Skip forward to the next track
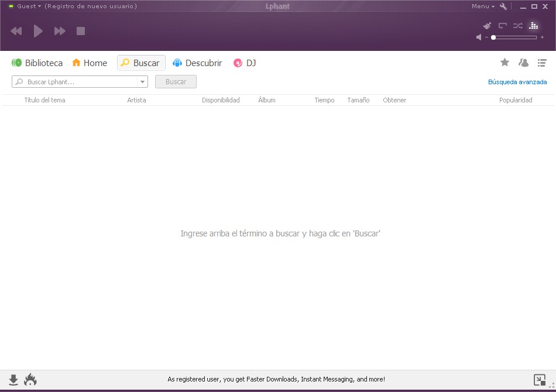Viewport: 556px width, 392px height. [x=60, y=31]
